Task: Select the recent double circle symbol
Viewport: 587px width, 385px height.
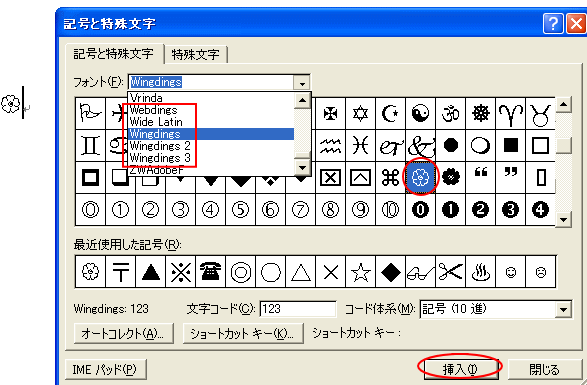Action: point(240,272)
